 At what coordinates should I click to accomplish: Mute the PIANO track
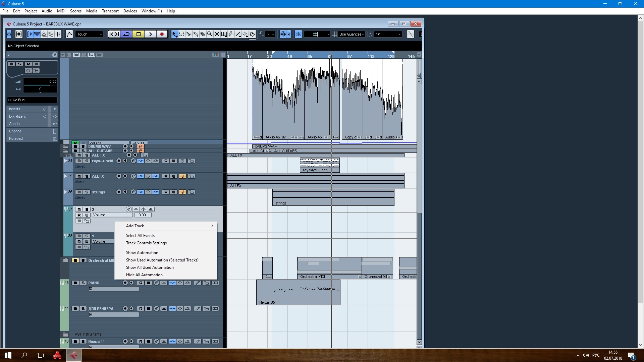coord(75,283)
